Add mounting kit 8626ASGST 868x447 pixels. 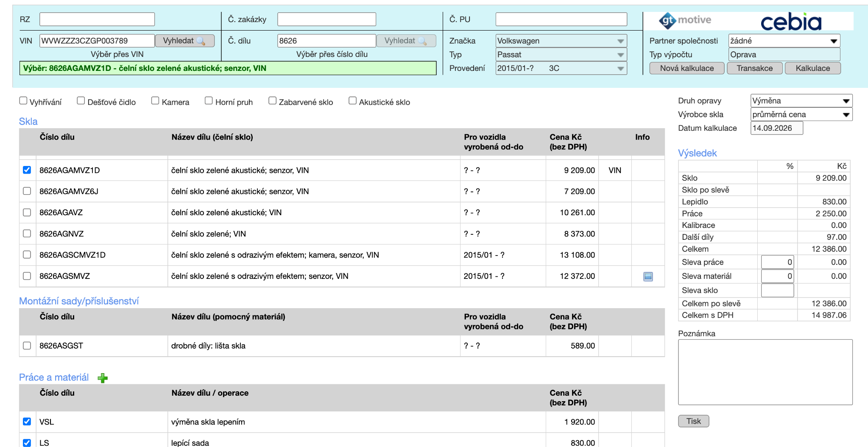(27, 346)
